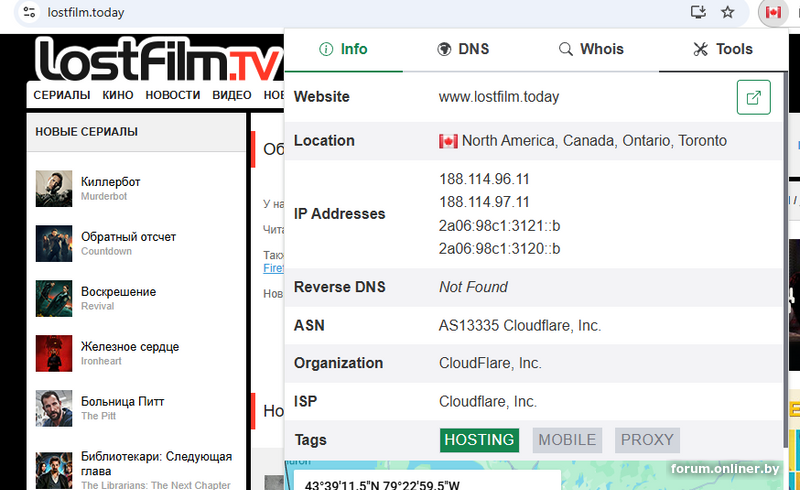Click the site settings icon in address bar
Screen dimensions: 800x490
(x=29, y=12)
